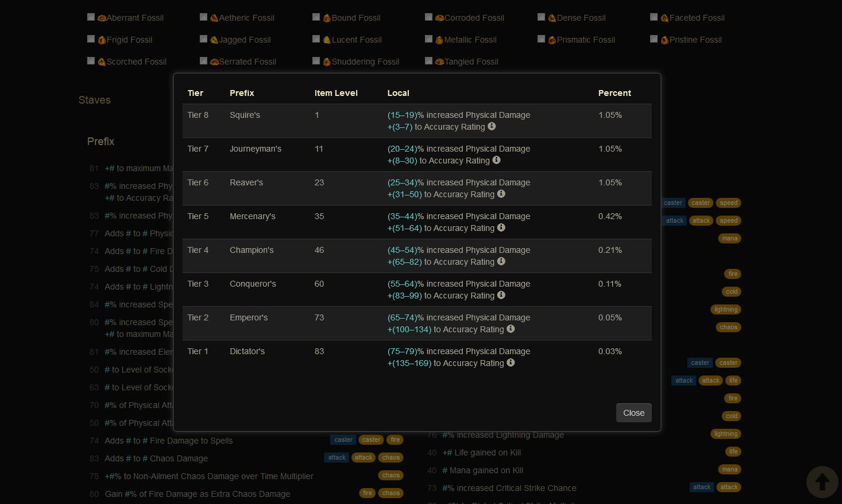Click the Life gained on Kill modifier
This screenshot has width=842, height=504.
click(482, 452)
